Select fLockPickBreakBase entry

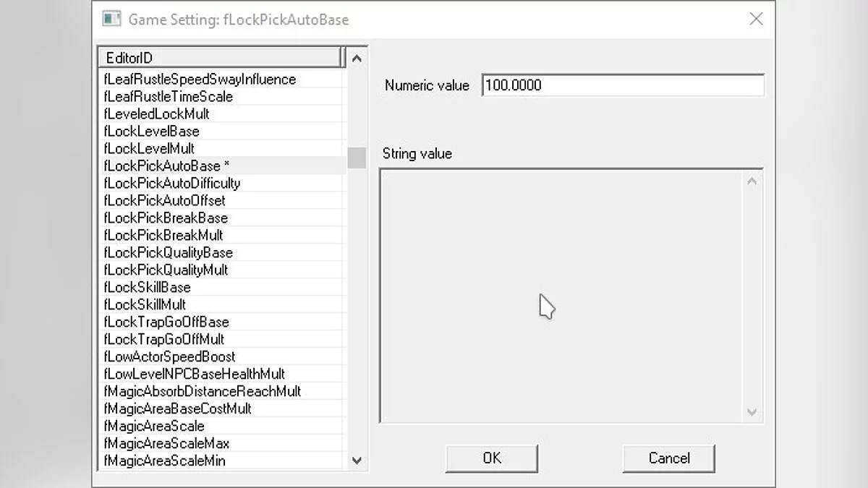click(166, 218)
